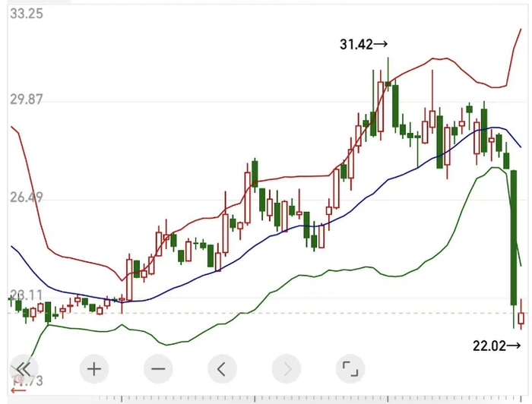Click the last small red hollow candle

point(521,318)
